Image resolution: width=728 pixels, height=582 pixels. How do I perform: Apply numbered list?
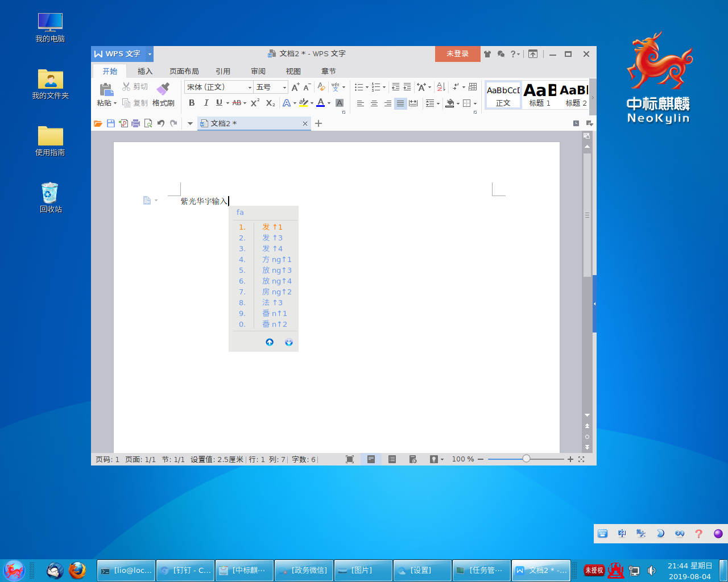click(x=376, y=87)
